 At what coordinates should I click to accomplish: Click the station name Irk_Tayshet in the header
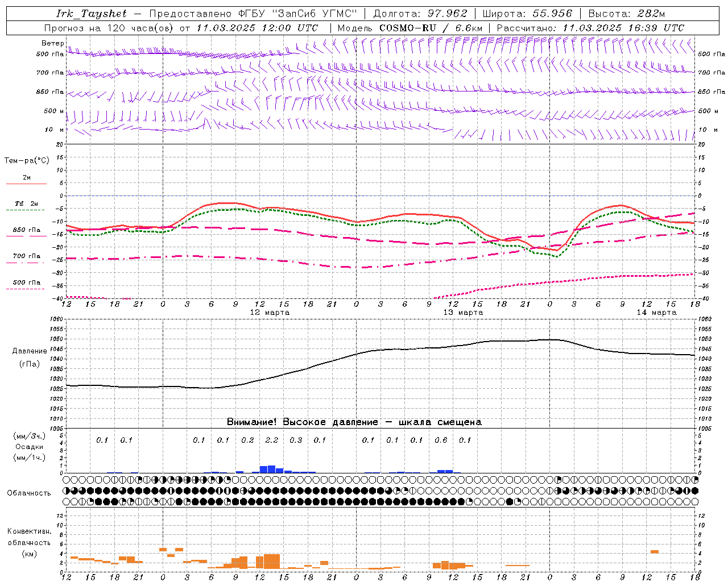click(92, 14)
